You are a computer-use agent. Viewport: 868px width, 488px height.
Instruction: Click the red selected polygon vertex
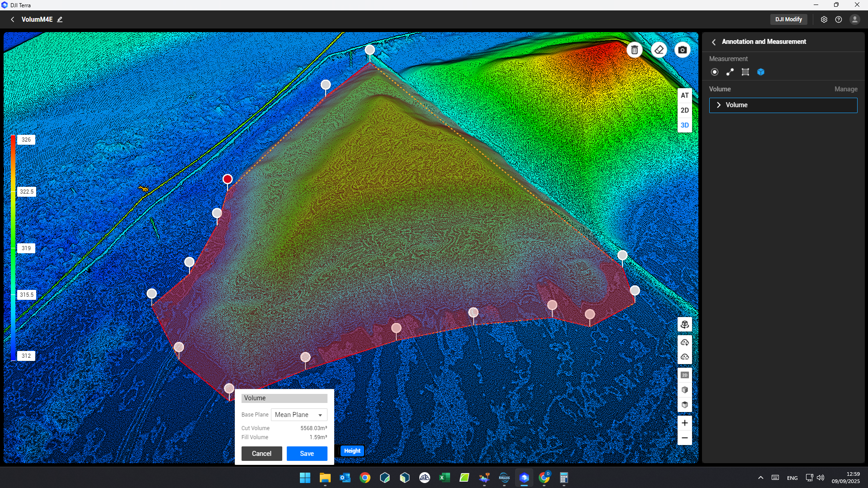[228, 180]
